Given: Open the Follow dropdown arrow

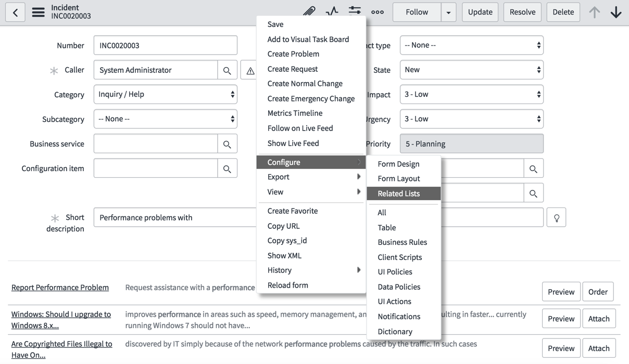Looking at the screenshot, I should 448,12.
